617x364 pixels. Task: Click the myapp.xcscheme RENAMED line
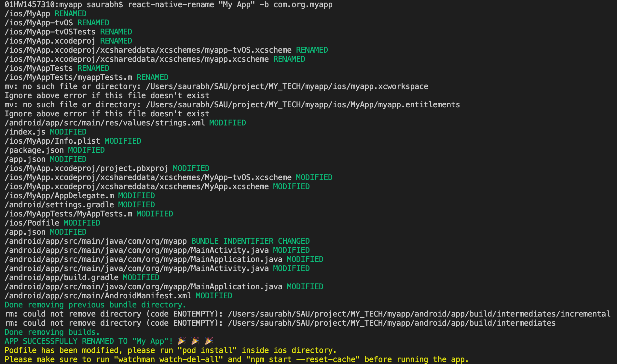point(155,59)
